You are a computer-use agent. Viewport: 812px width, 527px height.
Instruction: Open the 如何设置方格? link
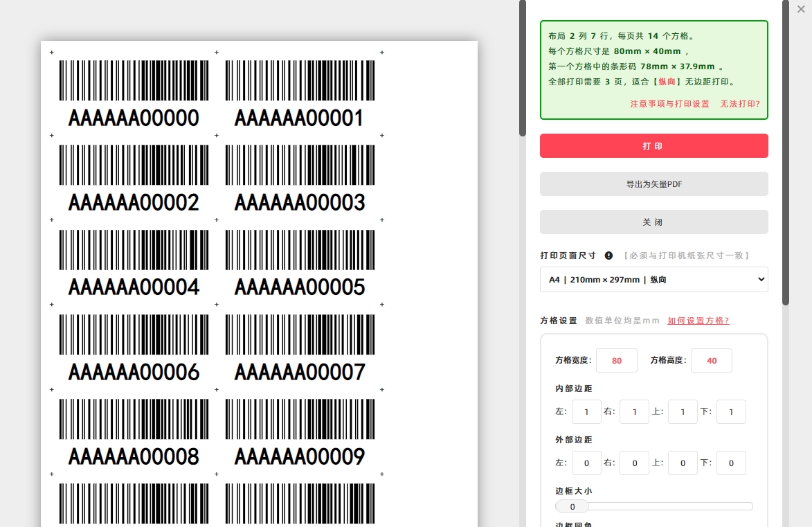(698, 321)
